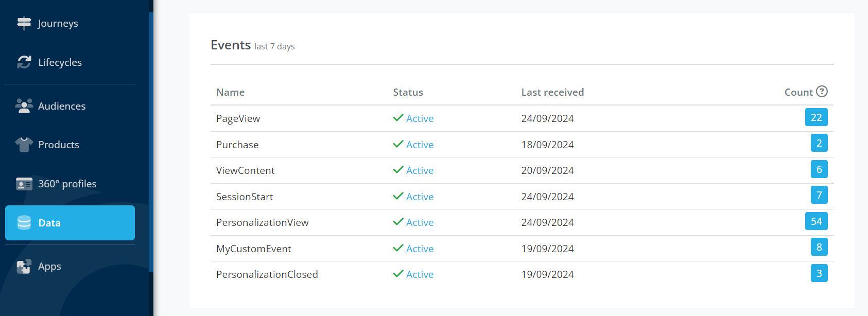Click the MyCustomEvent count badge showing 8
This screenshot has width=868, height=316.
coord(819,247)
